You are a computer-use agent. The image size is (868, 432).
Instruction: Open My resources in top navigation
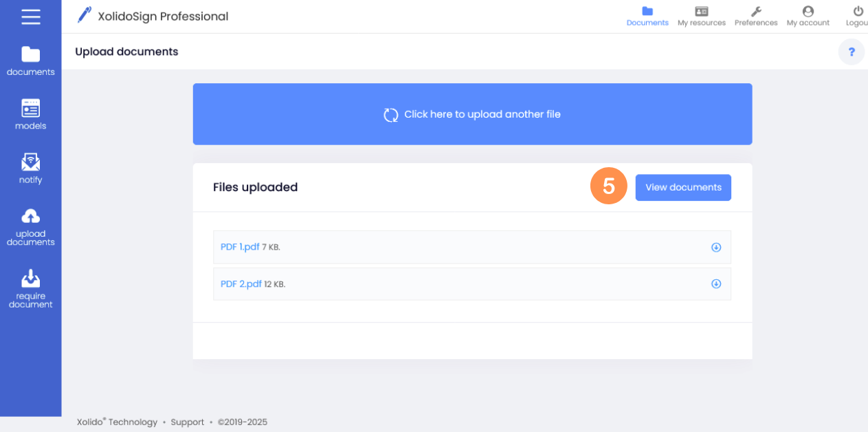702,17
